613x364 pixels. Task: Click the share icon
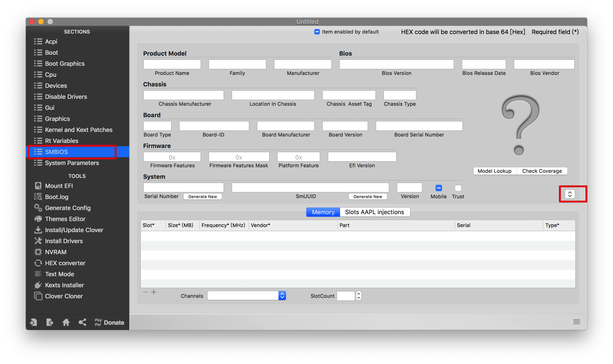pyautogui.click(x=83, y=322)
